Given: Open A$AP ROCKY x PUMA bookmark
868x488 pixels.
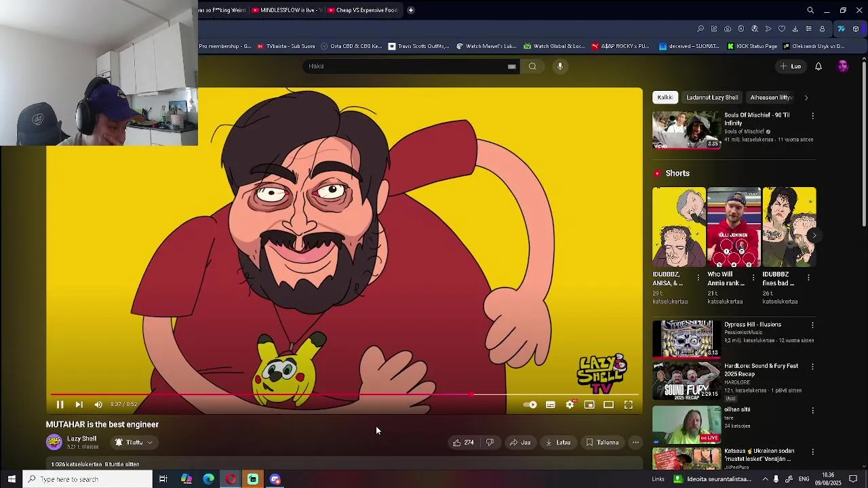Looking at the screenshot, I should tap(620, 46).
